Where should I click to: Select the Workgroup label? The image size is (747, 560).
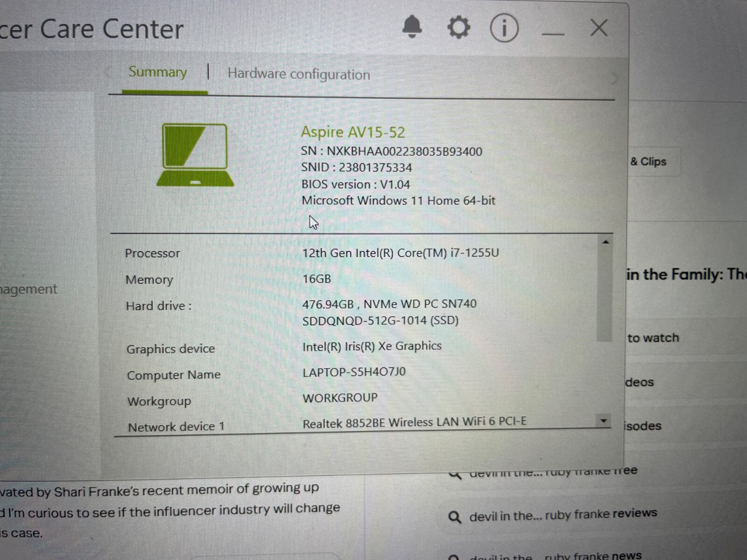coord(159,402)
